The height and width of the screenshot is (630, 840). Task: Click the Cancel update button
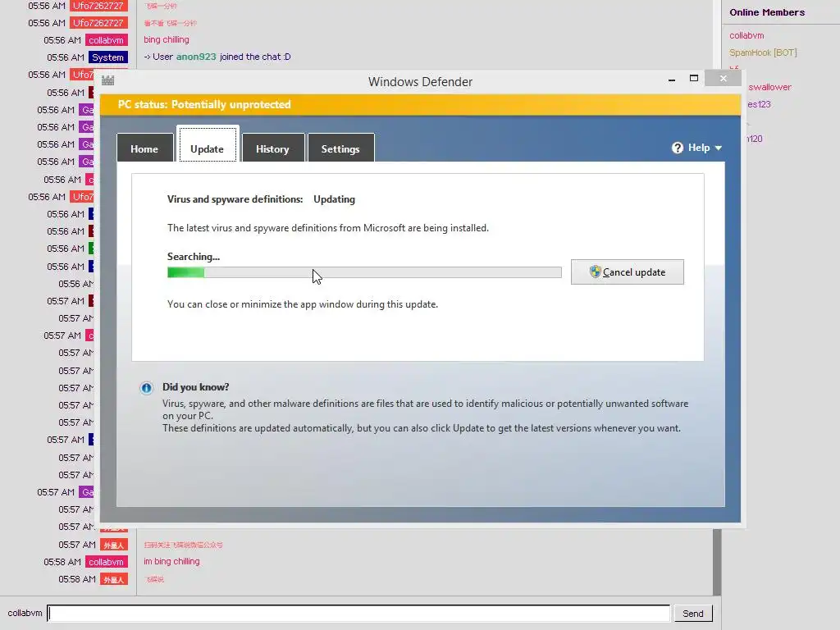coord(628,272)
